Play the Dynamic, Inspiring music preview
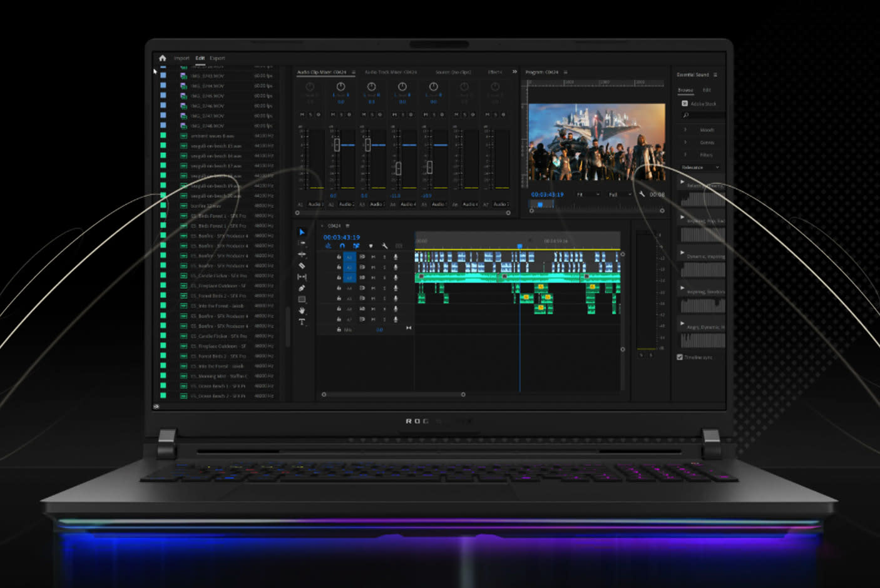This screenshot has width=880, height=588. (682, 253)
